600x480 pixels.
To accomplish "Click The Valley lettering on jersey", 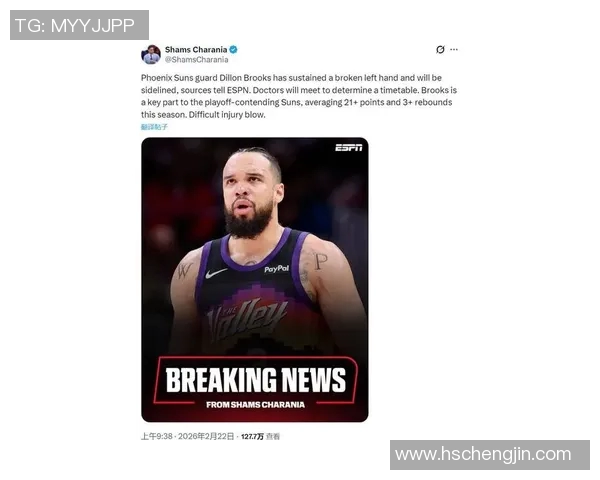I will [x=247, y=320].
